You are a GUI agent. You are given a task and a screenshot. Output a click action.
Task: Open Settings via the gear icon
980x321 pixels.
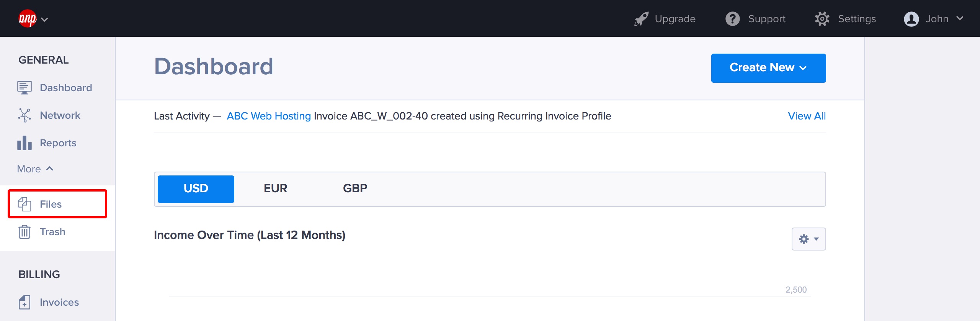pos(822,19)
